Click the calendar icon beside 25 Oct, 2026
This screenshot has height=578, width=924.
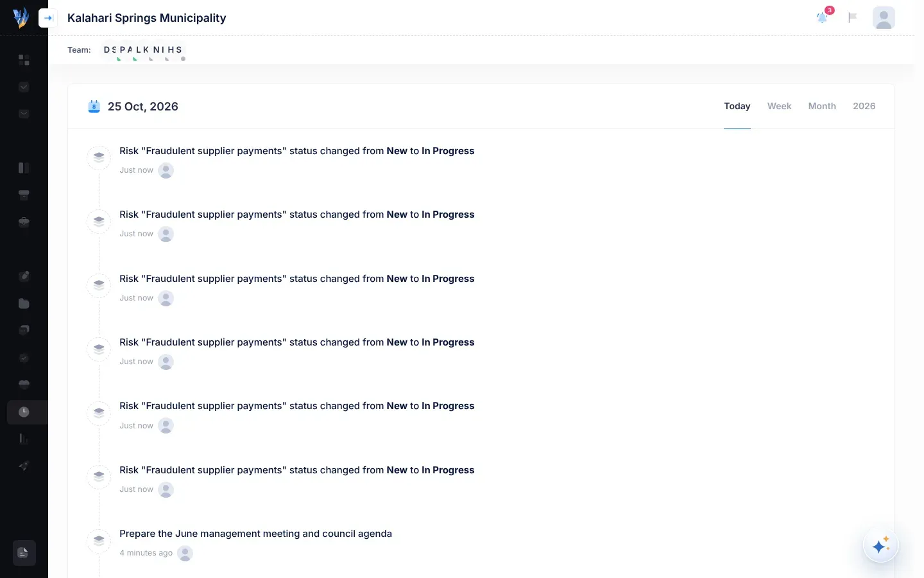pyautogui.click(x=94, y=107)
